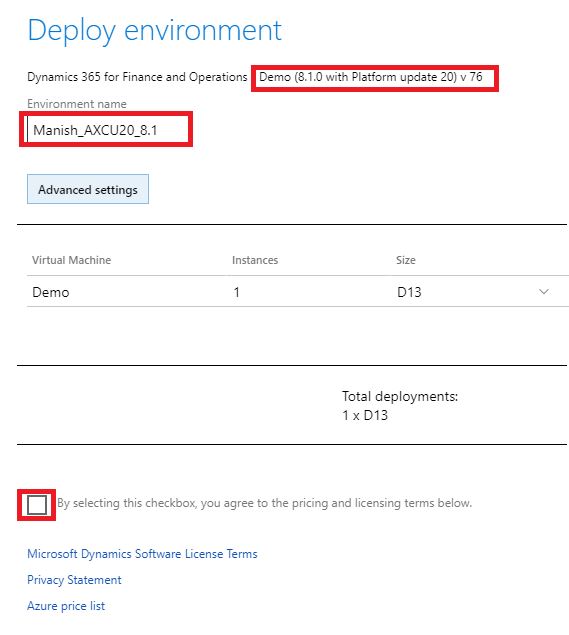Viewport: 569px width, 635px height.
Task: Click the 1 x D13 total text
Action: [365, 415]
